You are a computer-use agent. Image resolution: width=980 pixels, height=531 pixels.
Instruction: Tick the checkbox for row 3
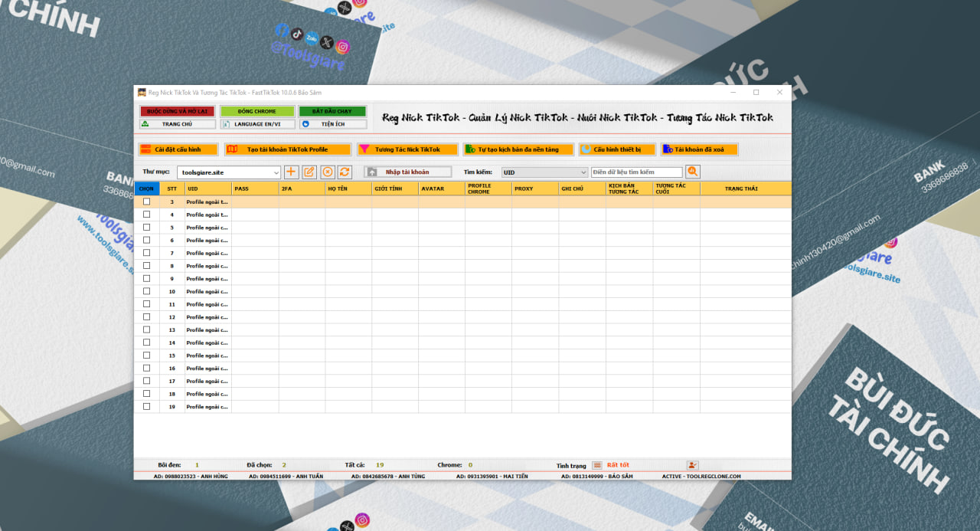[x=147, y=202]
